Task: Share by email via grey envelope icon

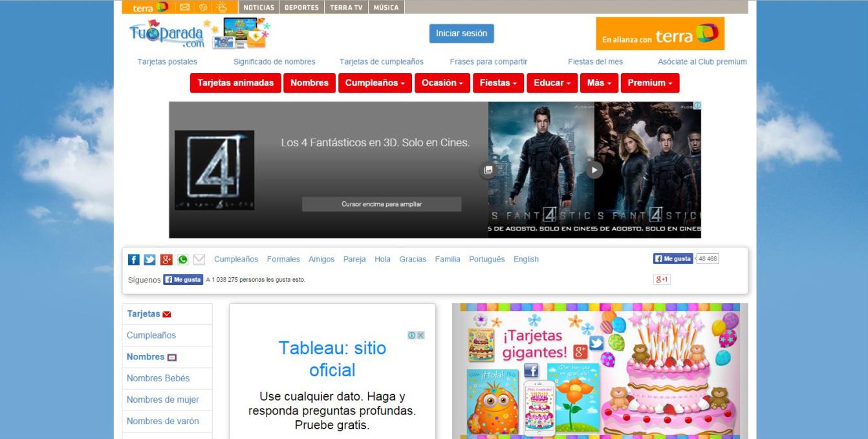Action: coord(199,260)
